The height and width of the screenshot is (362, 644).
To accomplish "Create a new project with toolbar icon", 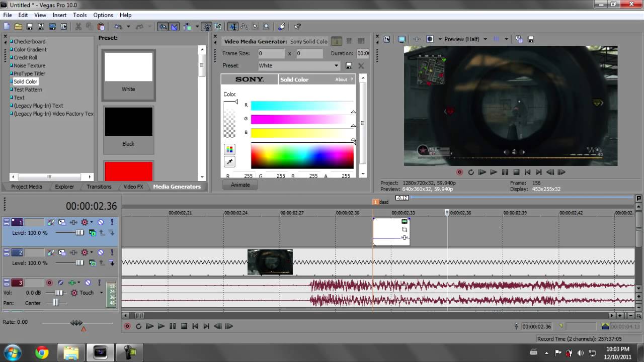I will pos(7,27).
